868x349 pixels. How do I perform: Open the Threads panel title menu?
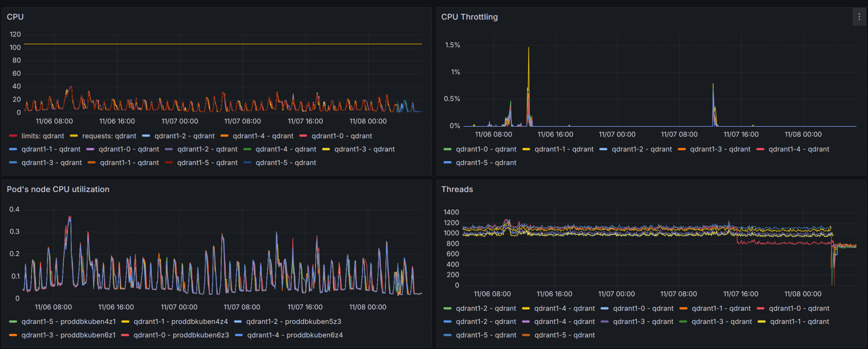point(457,189)
